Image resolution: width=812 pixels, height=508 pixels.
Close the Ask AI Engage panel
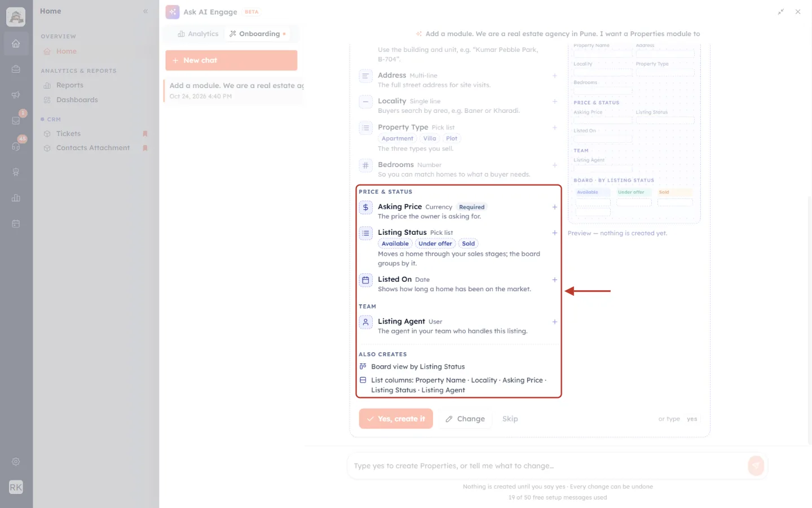(798, 12)
